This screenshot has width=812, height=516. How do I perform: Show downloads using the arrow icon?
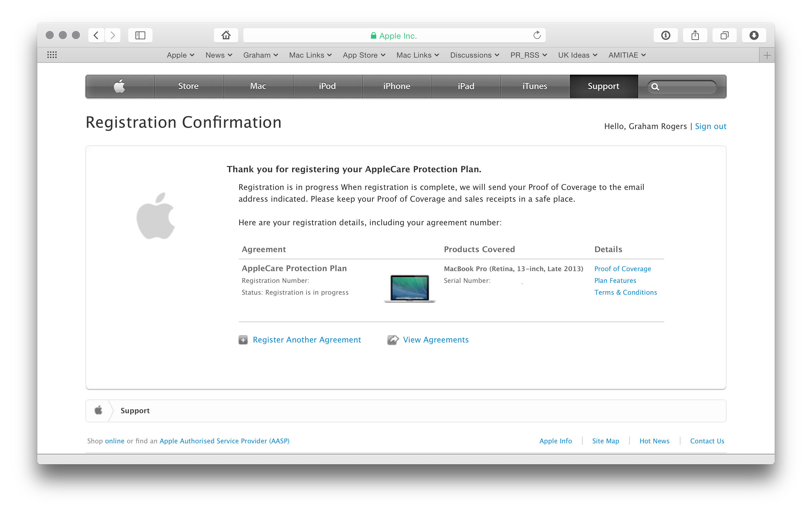(x=754, y=35)
